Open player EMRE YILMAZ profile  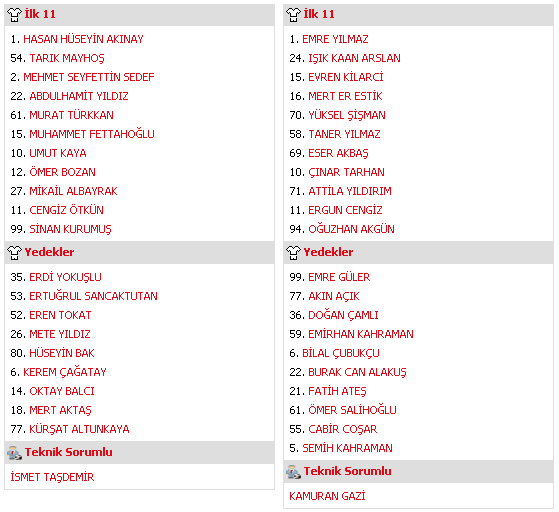pos(335,39)
